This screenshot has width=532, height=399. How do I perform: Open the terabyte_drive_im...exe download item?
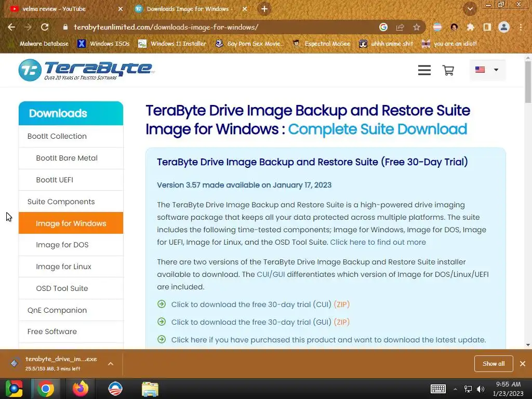[54, 363]
